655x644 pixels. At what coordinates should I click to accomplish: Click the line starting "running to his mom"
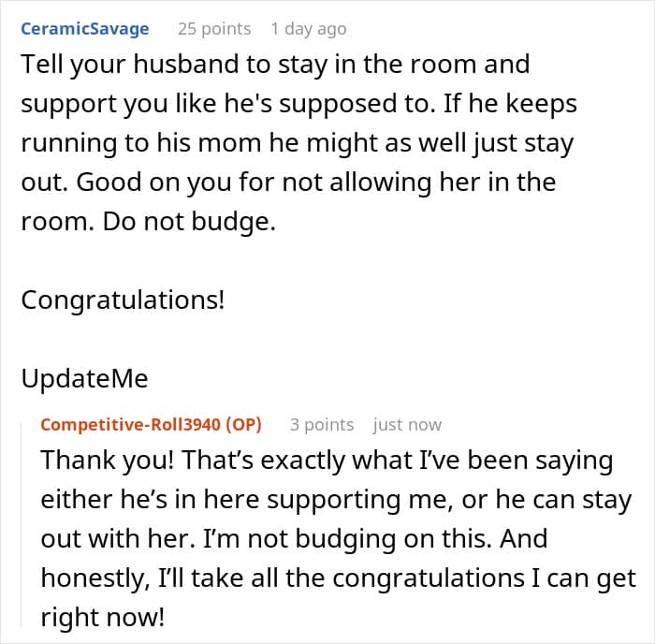298,143
